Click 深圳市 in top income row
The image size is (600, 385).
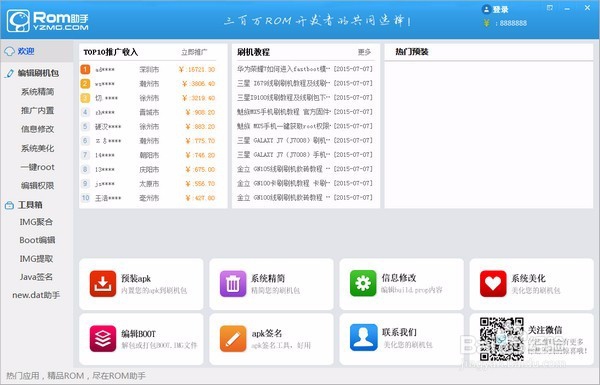[x=149, y=70]
